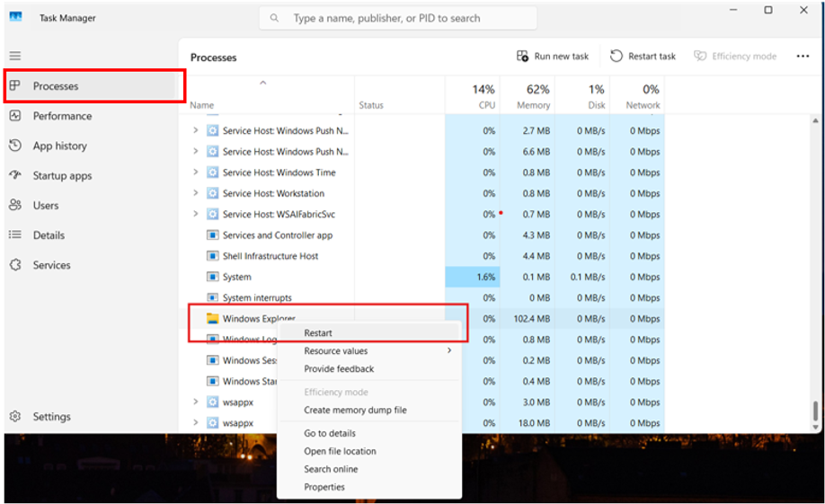Click the Restart task button
Screen dimensions: 825x504
643,56
